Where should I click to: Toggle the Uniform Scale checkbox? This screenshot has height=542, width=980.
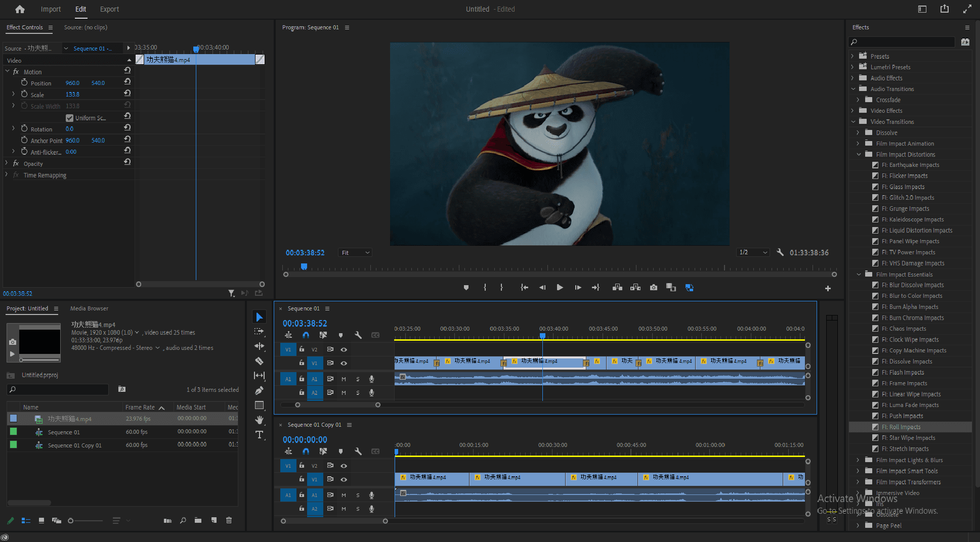[70, 118]
